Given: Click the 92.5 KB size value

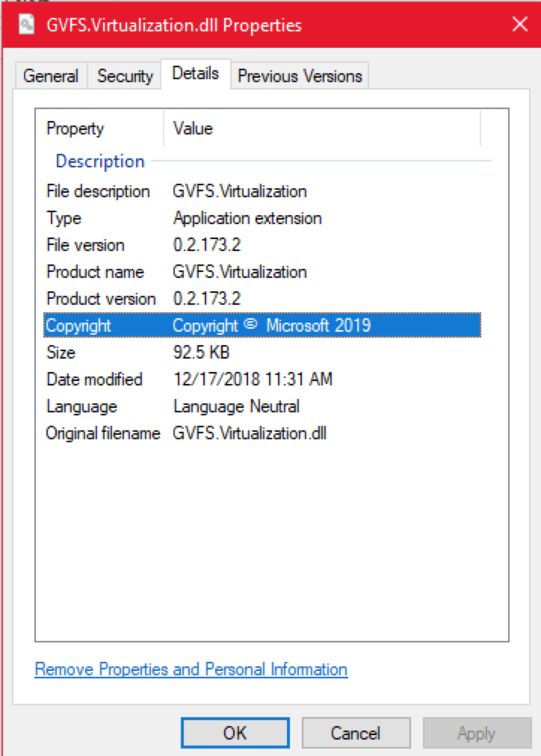Looking at the screenshot, I should click(201, 353).
